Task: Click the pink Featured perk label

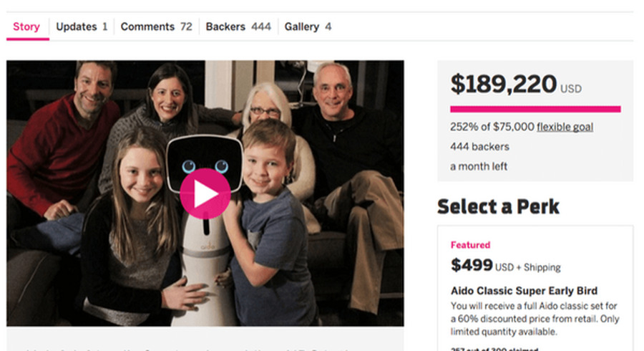Action: [x=470, y=245]
